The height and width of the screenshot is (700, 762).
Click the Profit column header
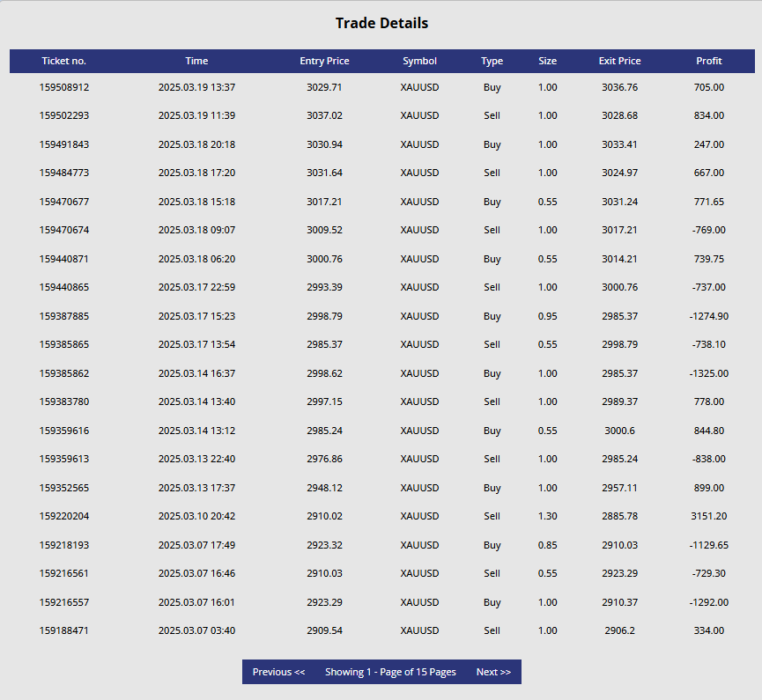709,61
